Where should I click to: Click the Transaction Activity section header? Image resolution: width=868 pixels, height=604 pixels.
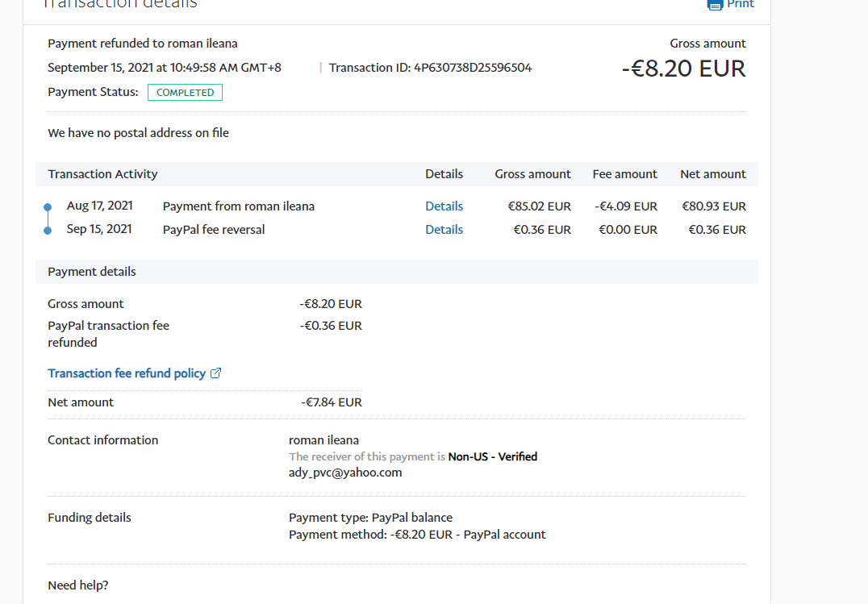(x=102, y=174)
